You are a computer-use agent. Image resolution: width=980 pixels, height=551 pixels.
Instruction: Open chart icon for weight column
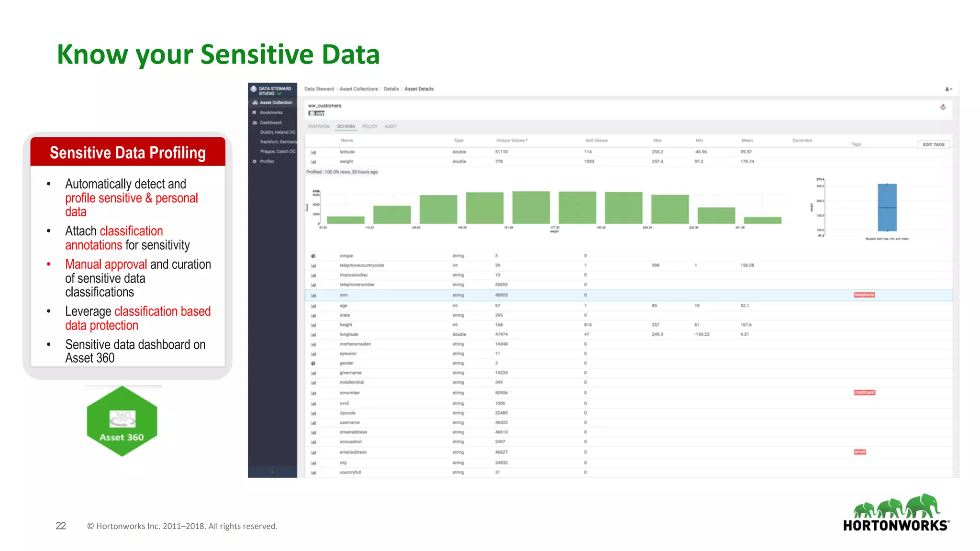pos(313,162)
